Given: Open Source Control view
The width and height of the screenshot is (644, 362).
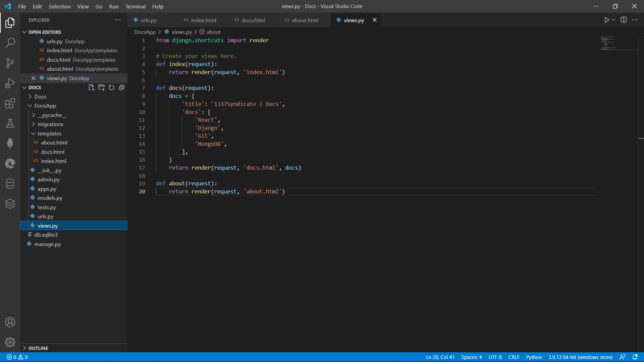Looking at the screenshot, I should [x=10, y=63].
